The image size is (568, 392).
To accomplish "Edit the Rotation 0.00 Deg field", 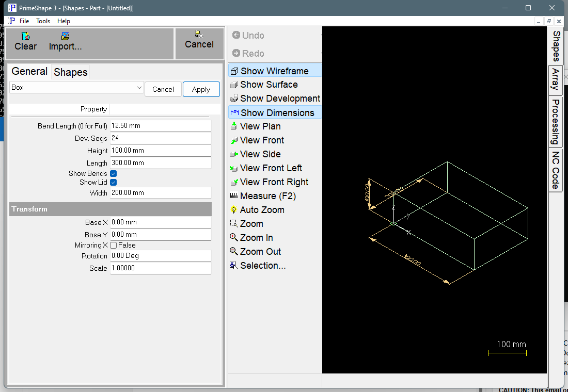I will click(x=161, y=256).
